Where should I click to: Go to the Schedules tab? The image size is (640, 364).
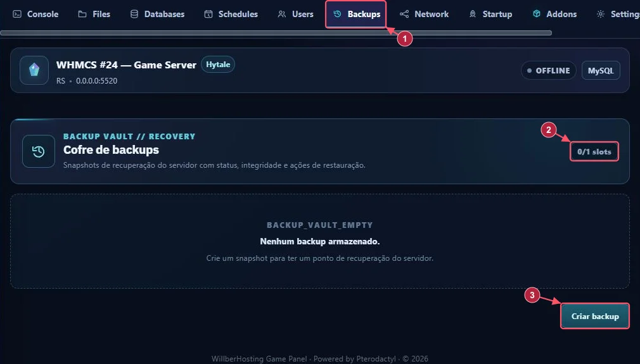click(231, 15)
